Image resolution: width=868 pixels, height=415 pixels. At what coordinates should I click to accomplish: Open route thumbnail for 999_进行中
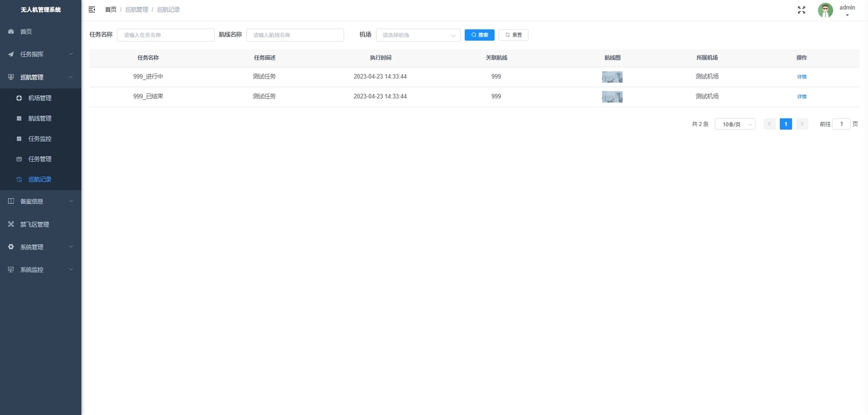pyautogui.click(x=612, y=77)
